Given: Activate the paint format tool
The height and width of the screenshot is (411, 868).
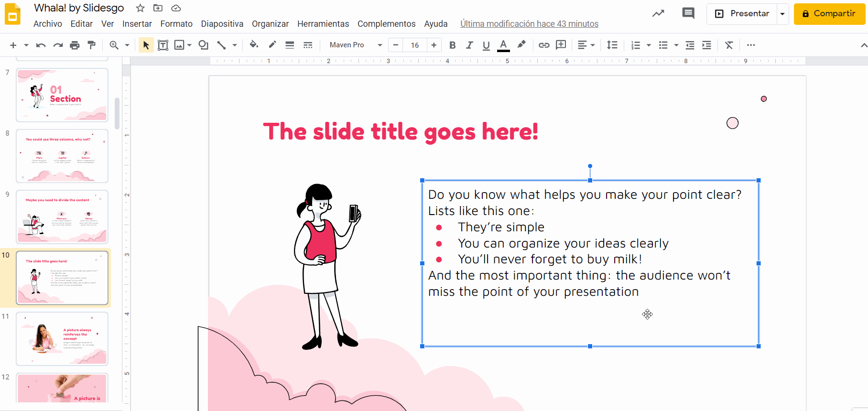Looking at the screenshot, I should pos(91,45).
